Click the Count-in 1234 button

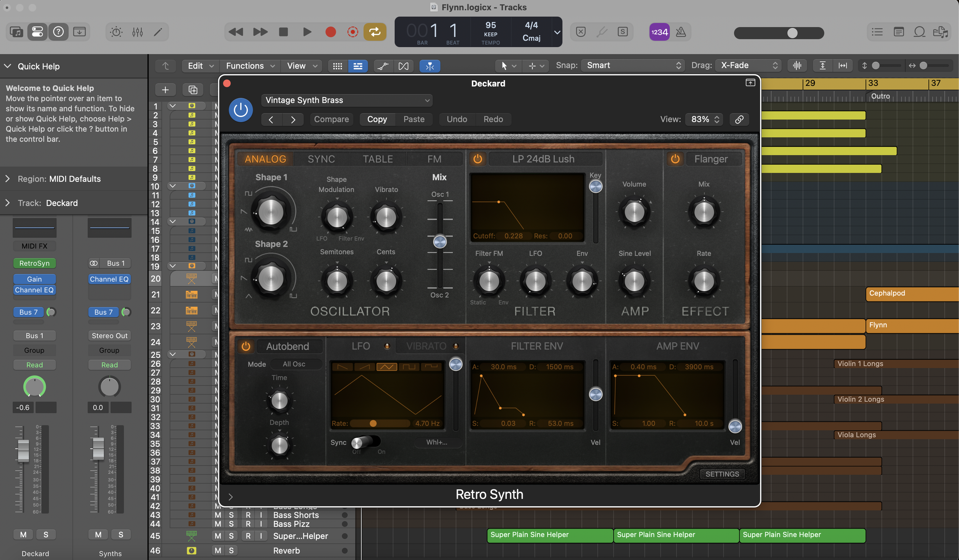pyautogui.click(x=659, y=32)
